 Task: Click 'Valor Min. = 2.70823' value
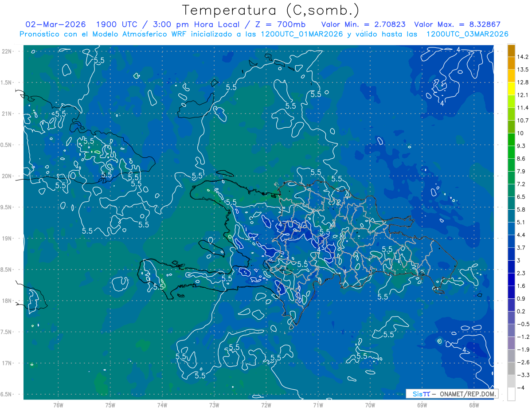(x=364, y=24)
